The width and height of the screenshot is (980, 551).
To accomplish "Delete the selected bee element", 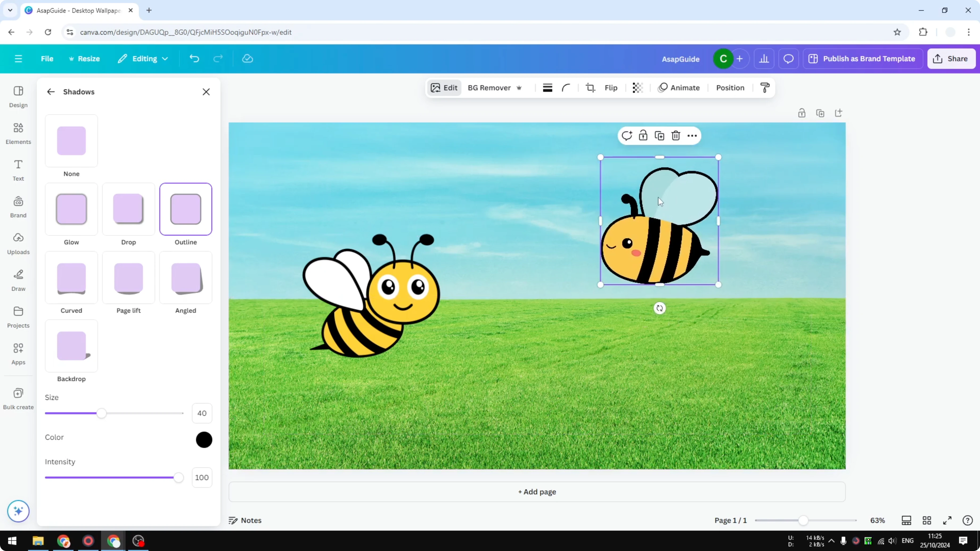I will (x=676, y=136).
